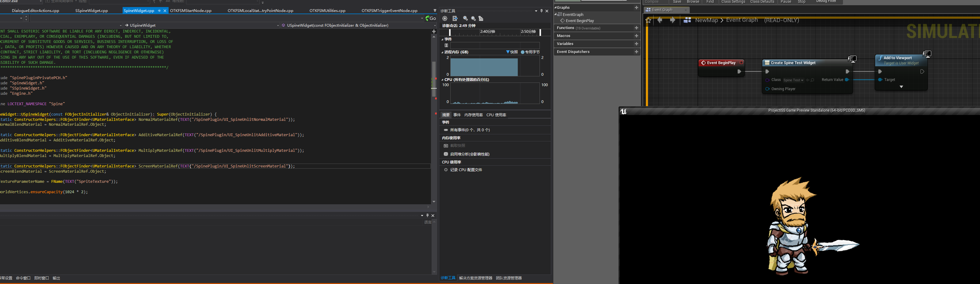Screen dimensions: 980x284
Task: Click the Compile icon in Unreal toolbar
Action: (x=652, y=2)
